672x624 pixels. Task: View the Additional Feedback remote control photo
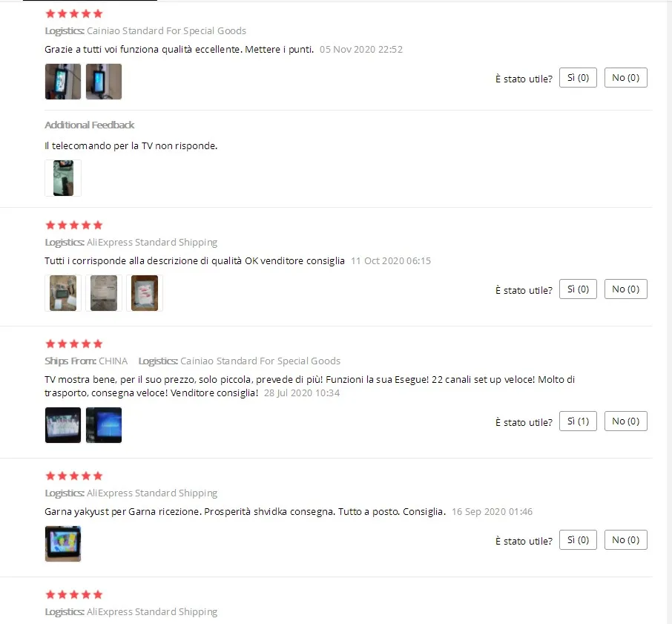pyautogui.click(x=63, y=178)
